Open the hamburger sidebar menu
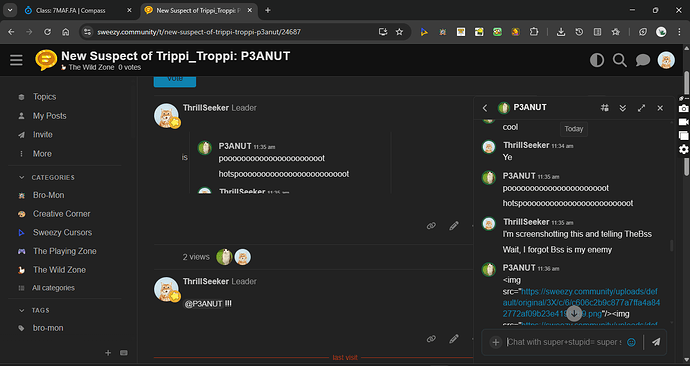Viewport: 690px width, 366px height. [x=16, y=60]
